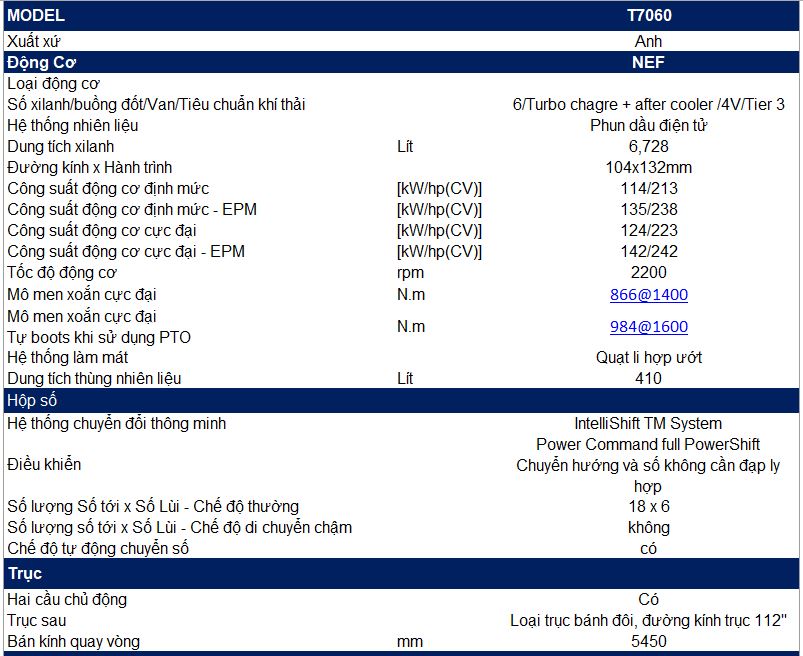Select the 114/213 rated power value
803x656 pixels.
point(649,188)
